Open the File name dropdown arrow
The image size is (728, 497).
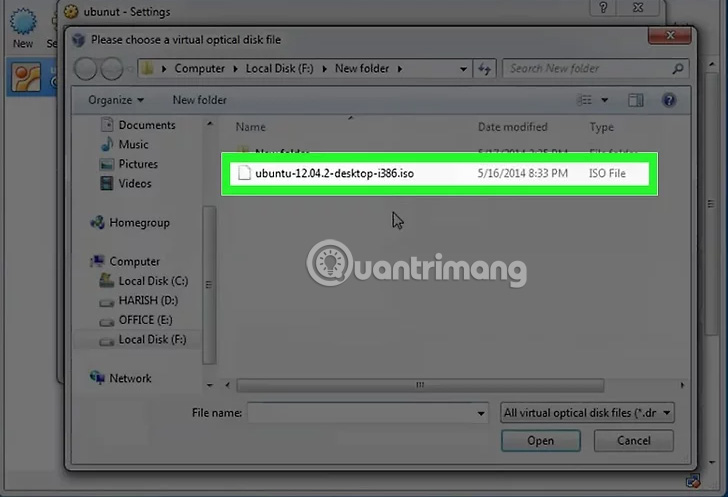(481, 413)
